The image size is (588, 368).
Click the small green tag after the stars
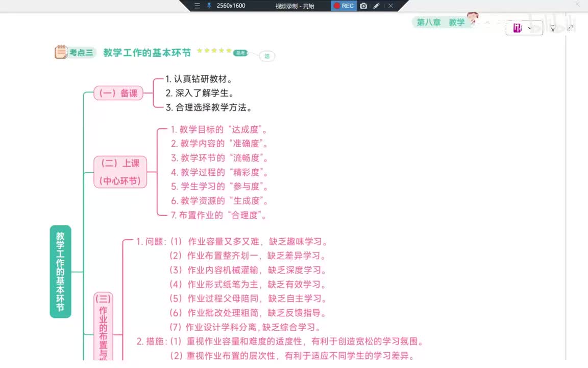[240, 53]
